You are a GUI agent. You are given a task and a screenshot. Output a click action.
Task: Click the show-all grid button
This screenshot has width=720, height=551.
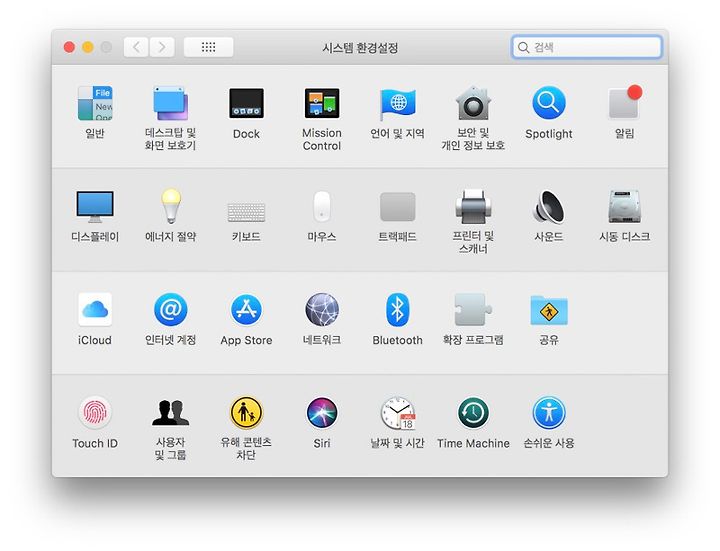point(208,47)
